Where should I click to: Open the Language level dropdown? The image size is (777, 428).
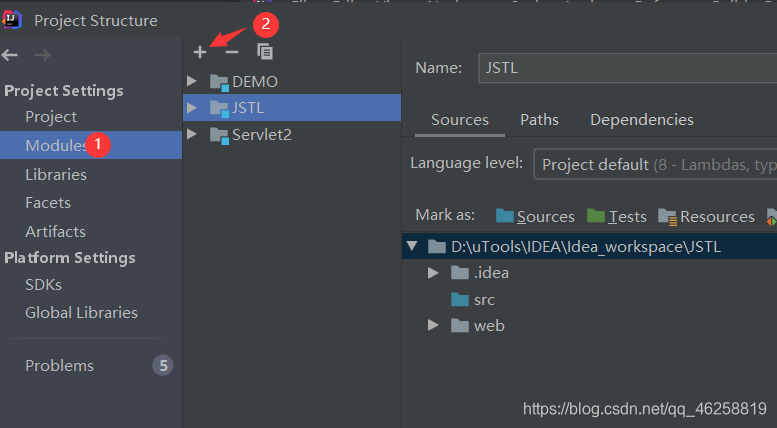pyautogui.click(x=655, y=164)
